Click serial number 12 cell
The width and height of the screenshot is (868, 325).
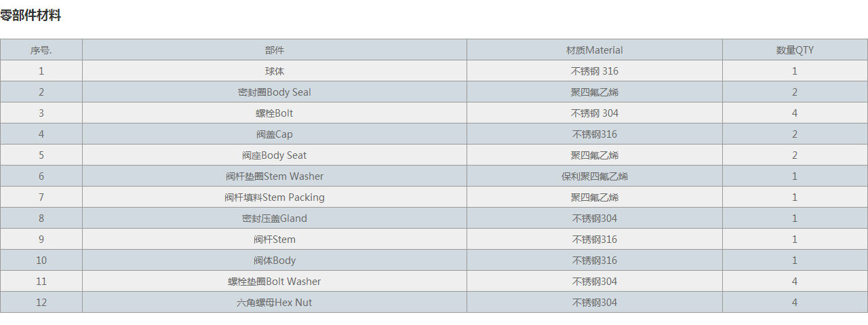point(41,303)
